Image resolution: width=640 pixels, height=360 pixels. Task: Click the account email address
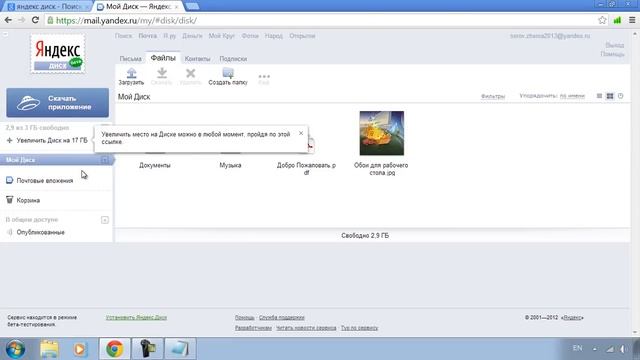tap(550, 36)
